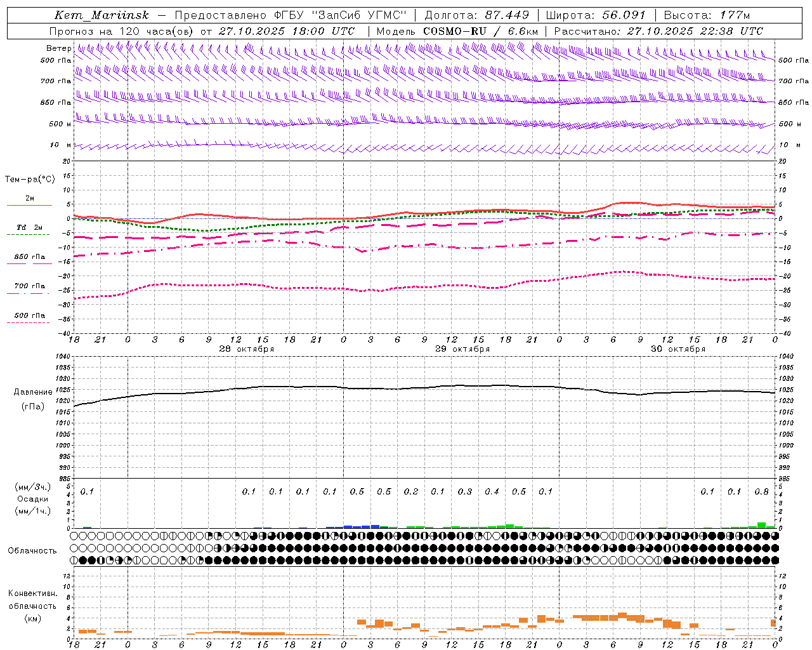
Task: Select the 500 гПа temperature legend entry
Action: click(30, 315)
